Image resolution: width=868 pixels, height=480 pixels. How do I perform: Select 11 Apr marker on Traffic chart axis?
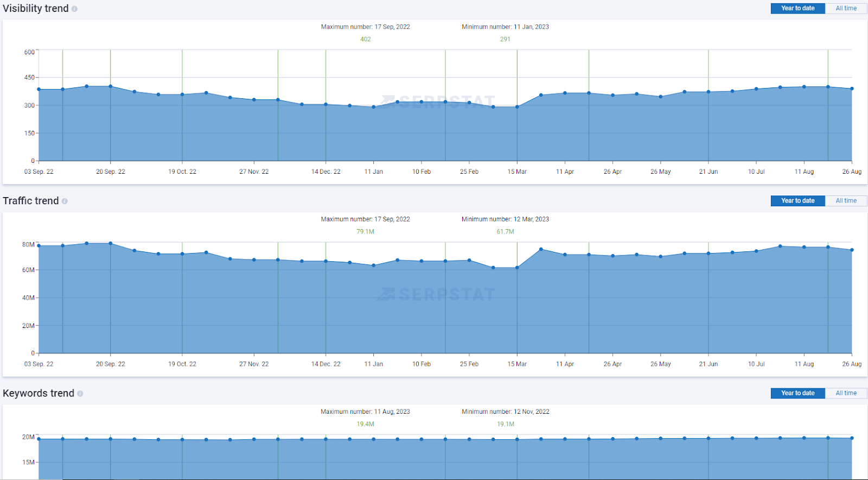(x=565, y=364)
